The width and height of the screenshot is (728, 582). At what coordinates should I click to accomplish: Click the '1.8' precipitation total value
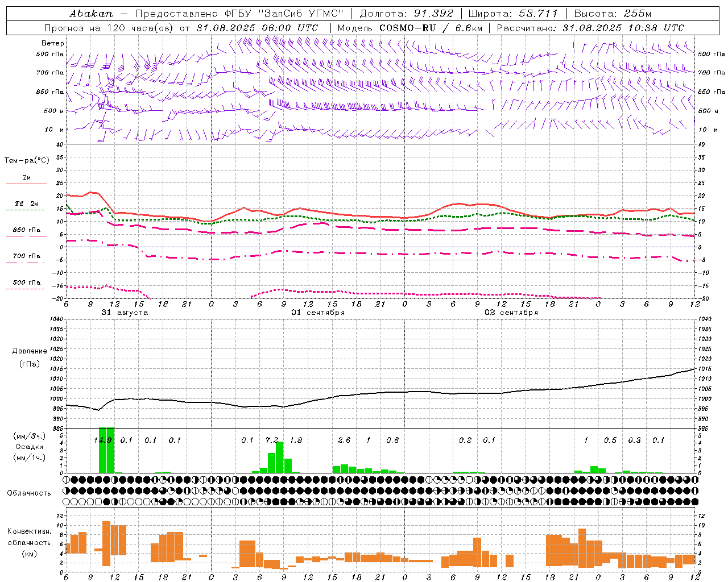296,440
